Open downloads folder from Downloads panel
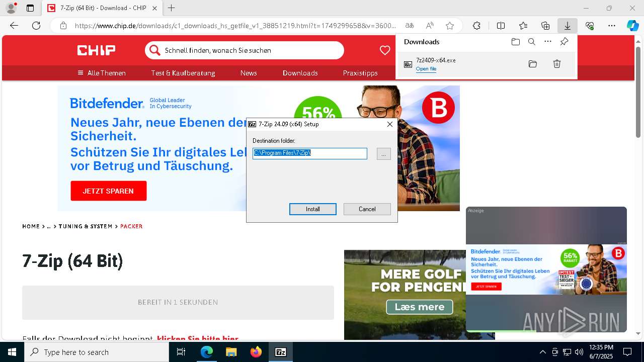This screenshot has height=362, width=644. point(515,42)
